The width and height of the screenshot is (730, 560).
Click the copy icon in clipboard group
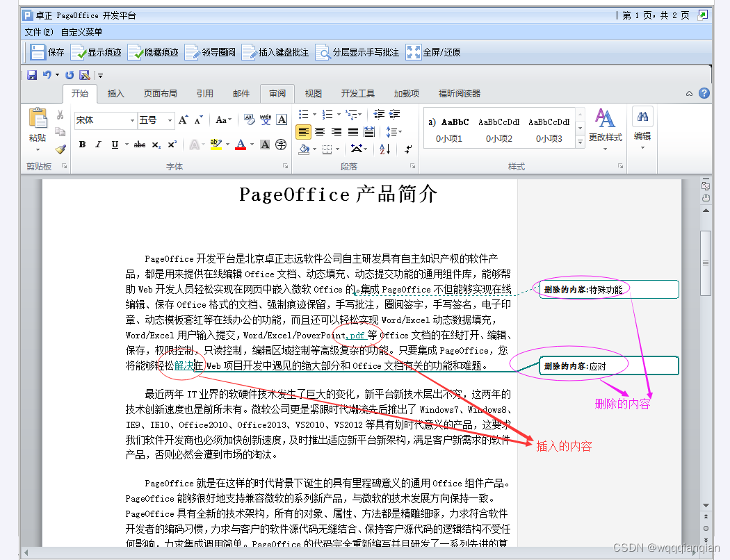click(60, 131)
